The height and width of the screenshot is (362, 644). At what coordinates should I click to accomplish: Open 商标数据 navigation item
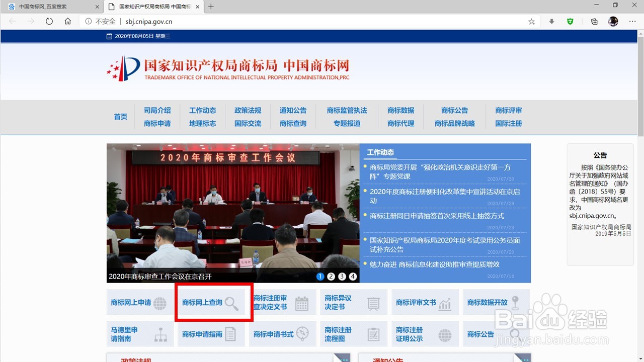click(400, 110)
